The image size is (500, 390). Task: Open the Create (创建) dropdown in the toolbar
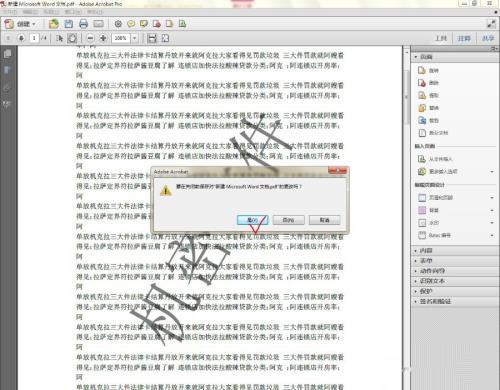click(x=20, y=24)
